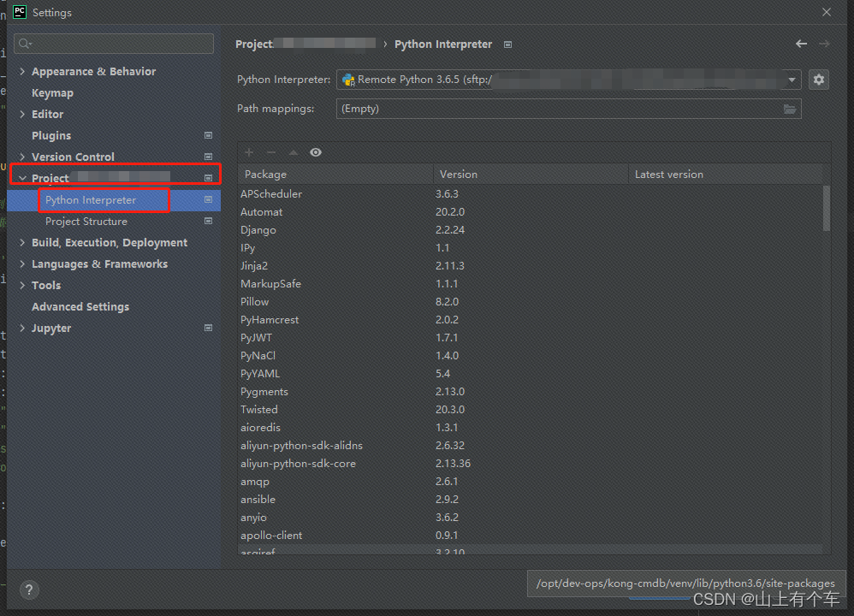854x616 pixels.
Task: Select the aliyun-python-sdk-core package row
Action: click(531, 464)
